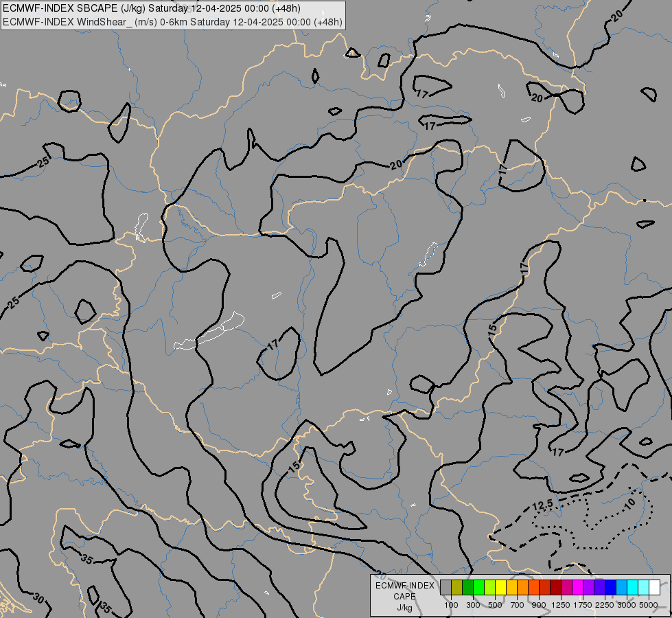Click the 10 dotted contour label
The width and height of the screenshot is (672, 618).
629,503
